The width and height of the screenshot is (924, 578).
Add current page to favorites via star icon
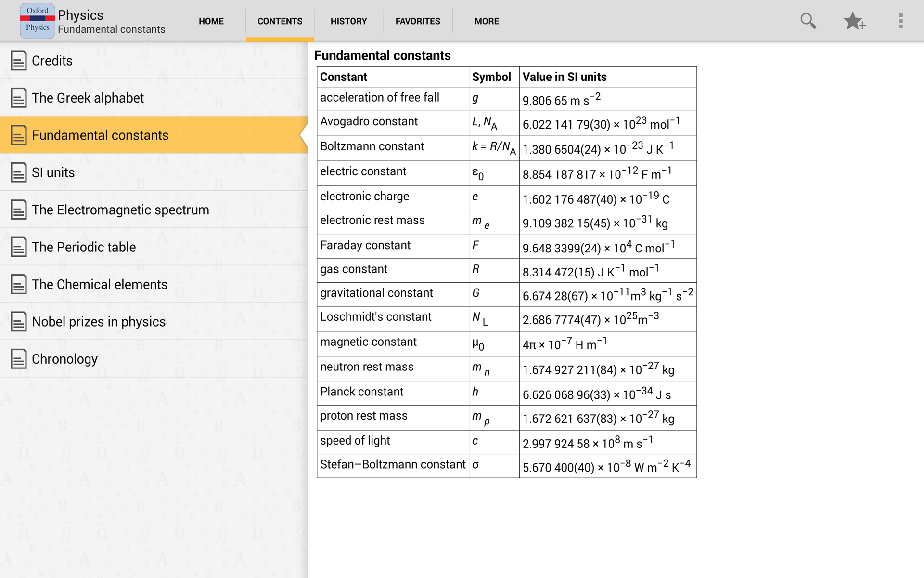[x=854, y=21]
